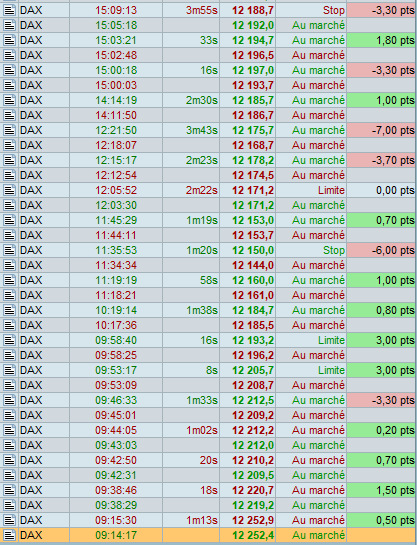Viewport: 417px width, 545px height.
Task: Select the -6,00 pts result cell
Action: click(x=381, y=250)
